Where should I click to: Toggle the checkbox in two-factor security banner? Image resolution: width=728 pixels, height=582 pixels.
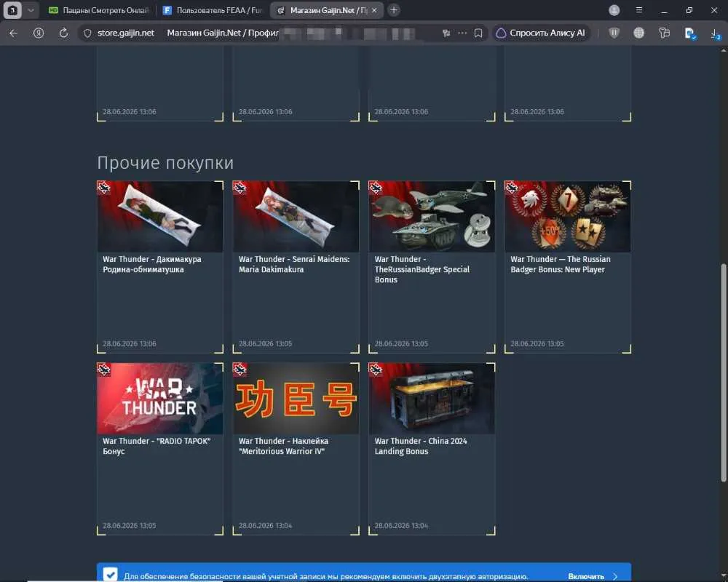pyautogui.click(x=110, y=574)
